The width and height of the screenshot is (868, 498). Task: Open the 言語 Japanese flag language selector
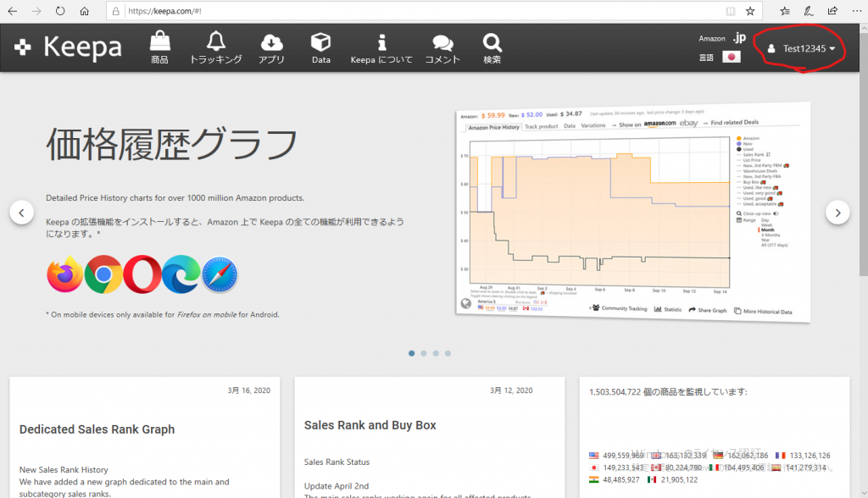click(731, 58)
